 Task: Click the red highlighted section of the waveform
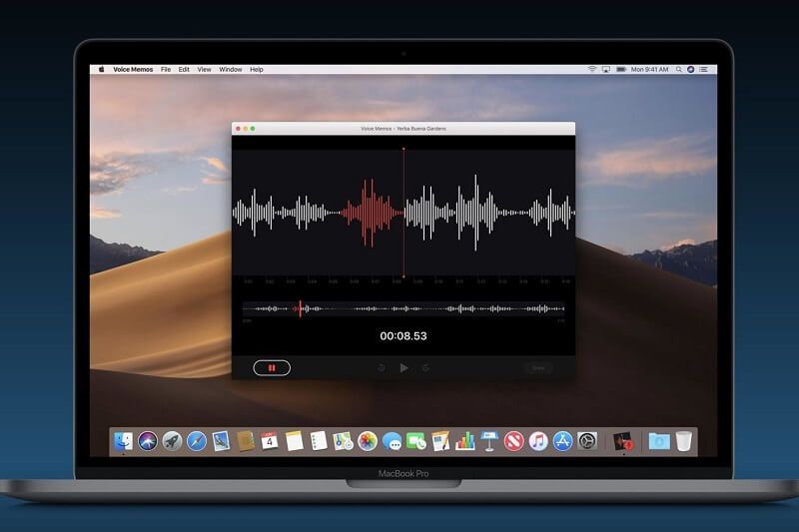pyautogui.click(x=370, y=213)
